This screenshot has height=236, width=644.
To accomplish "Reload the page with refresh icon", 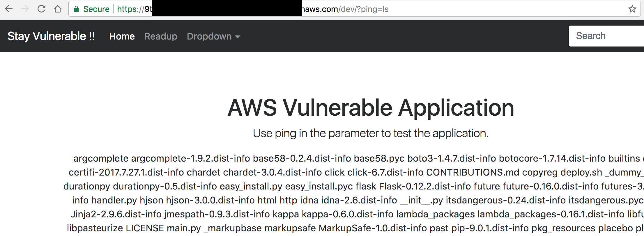I will click(41, 9).
